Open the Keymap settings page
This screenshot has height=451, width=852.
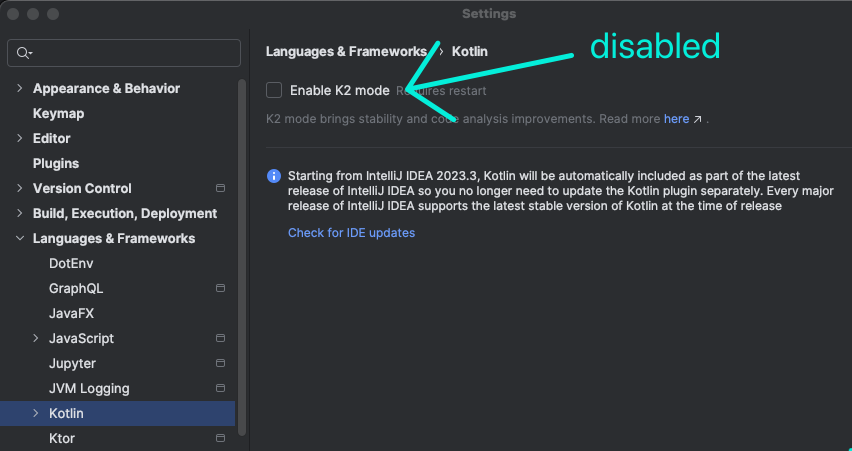pos(58,113)
